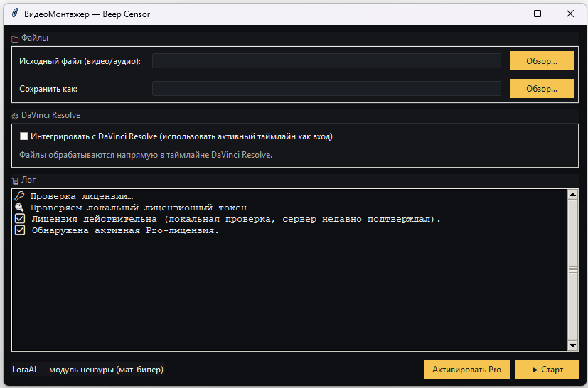Click the scroll icon next to Лог
This screenshot has width=588, height=388.
tap(15, 181)
